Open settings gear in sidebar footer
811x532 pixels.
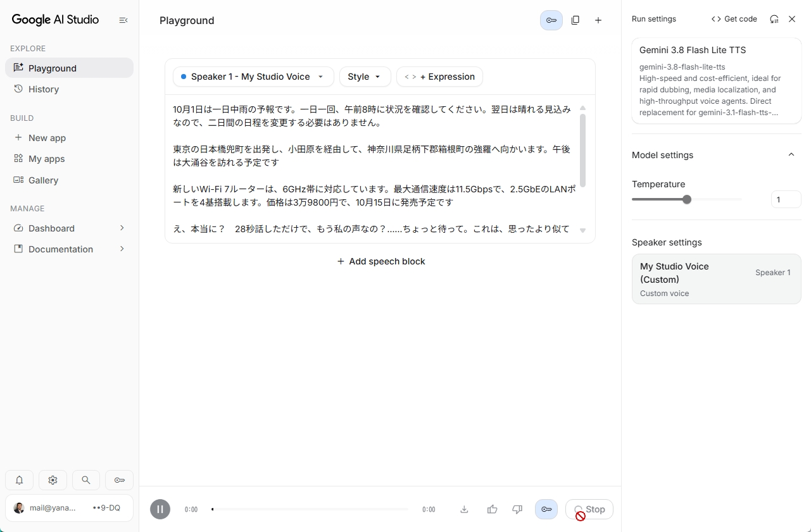53,480
